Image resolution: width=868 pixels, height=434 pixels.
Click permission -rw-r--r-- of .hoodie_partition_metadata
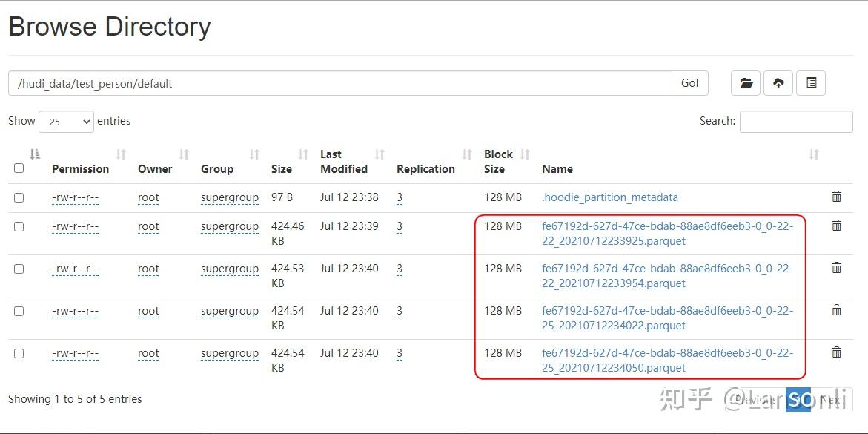coord(76,197)
